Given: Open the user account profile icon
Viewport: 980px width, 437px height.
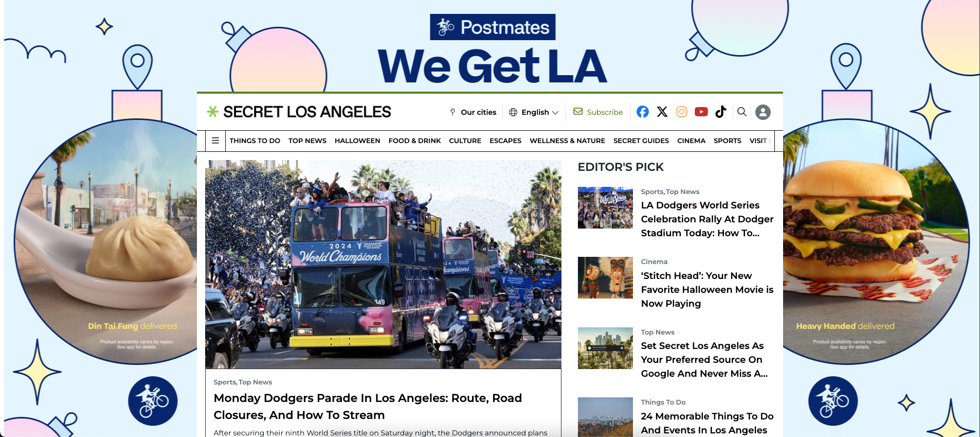Looking at the screenshot, I should point(763,112).
